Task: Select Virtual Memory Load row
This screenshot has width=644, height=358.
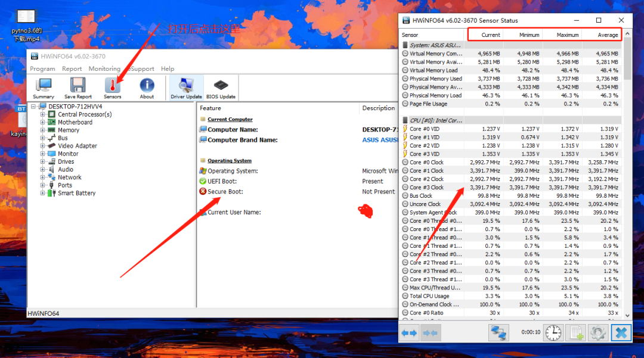Action: pyautogui.click(x=511, y=70)
